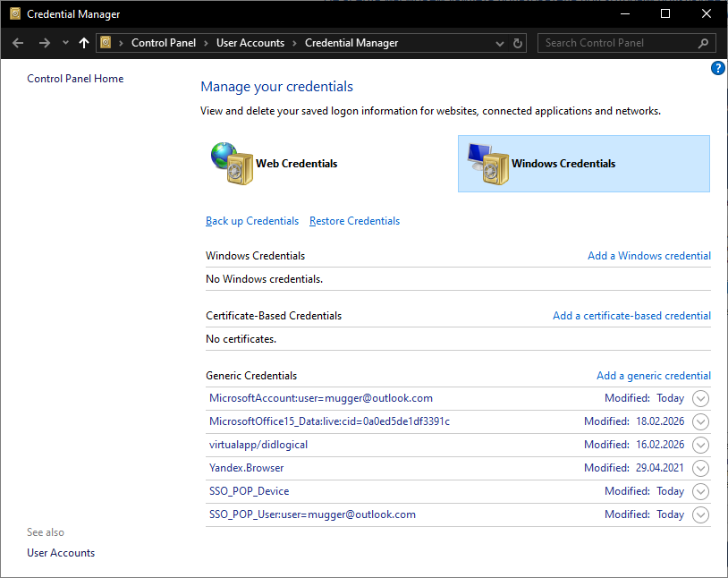Go up one level with the up arrow

(x=83, y=42)
